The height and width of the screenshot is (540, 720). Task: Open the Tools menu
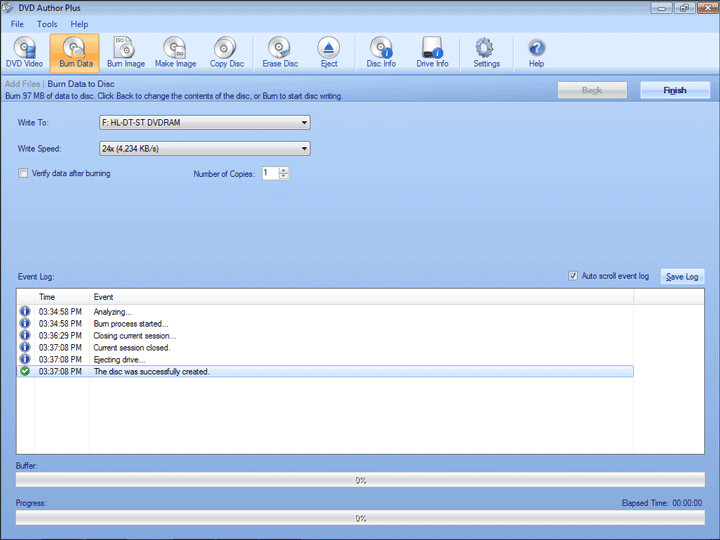pos(47,24)
